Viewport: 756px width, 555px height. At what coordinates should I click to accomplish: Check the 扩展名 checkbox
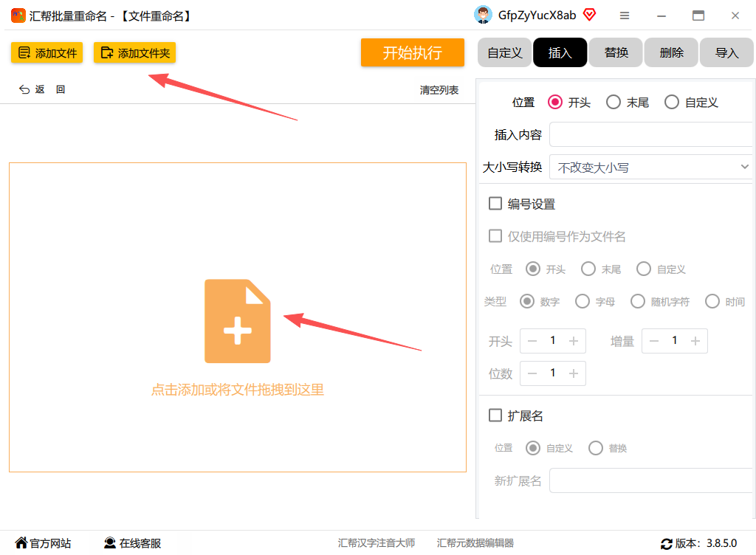click(x=495, y=415)
